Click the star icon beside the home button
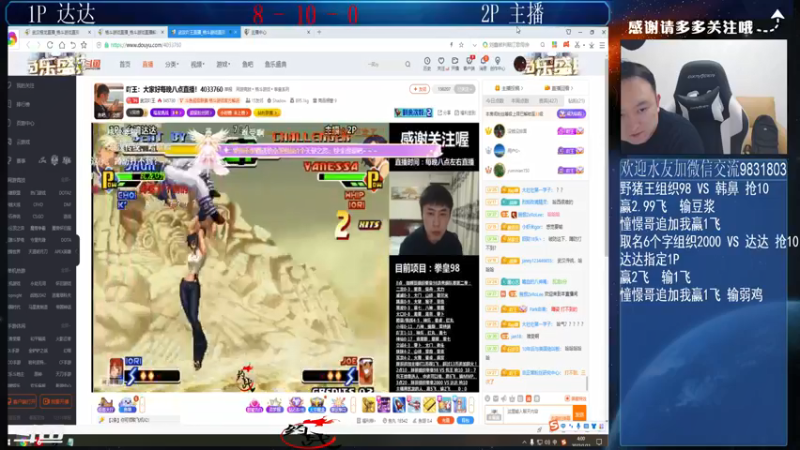Image resolution: width=800 pixels, height=450 pixels. coord(84,45)
